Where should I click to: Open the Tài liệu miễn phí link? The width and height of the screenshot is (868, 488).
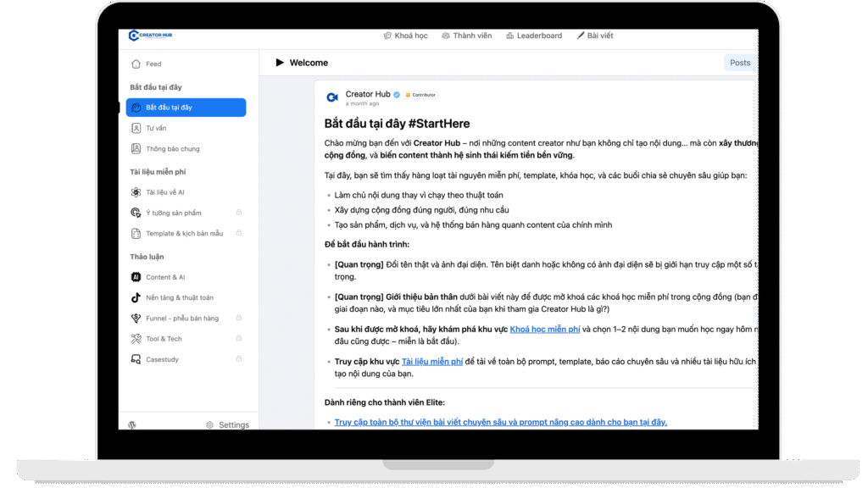click(431, 362)
